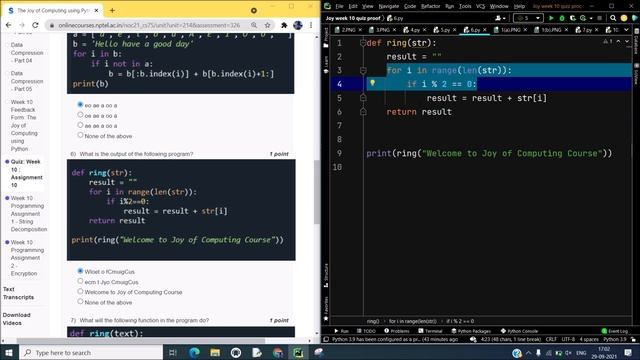
Task: Open Chrome extensions puzzle icon
Action: (x=284, y=25)
